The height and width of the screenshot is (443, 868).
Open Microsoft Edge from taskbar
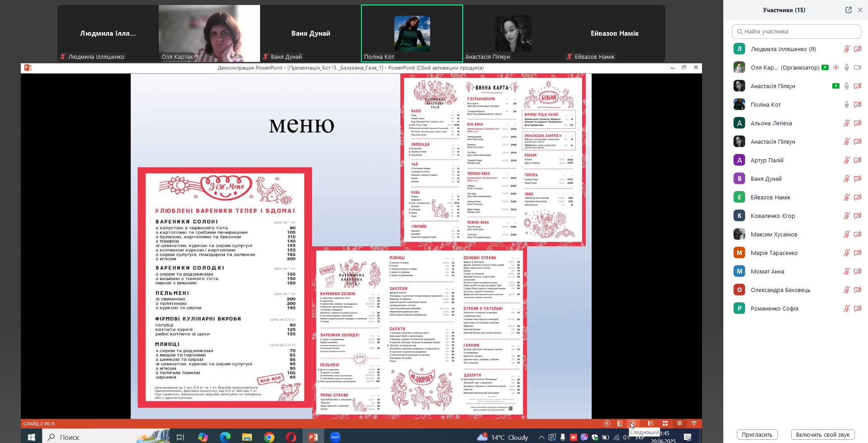pyautogui.click(x=225, y=437)
